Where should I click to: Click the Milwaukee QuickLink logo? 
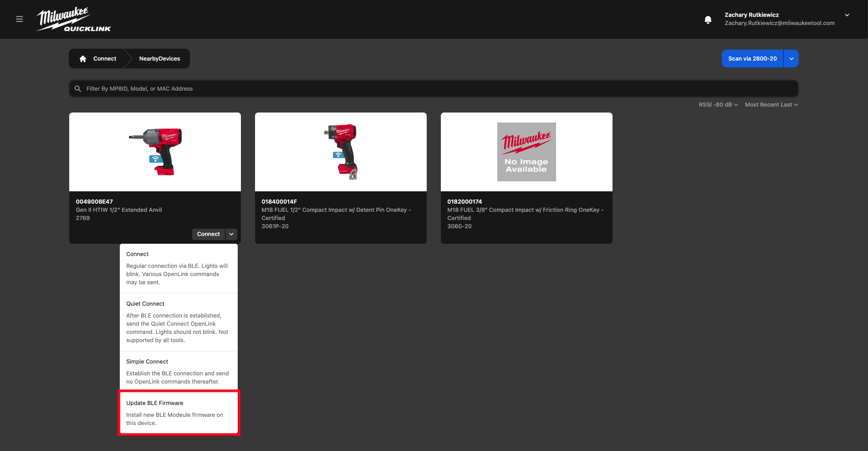74,20
